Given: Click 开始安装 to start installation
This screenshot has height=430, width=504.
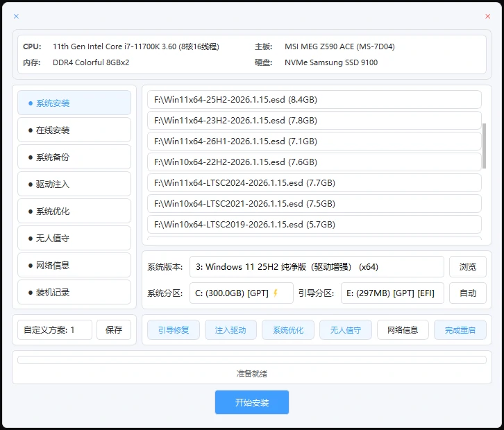Looking at the screenshot, I should pyautogui.click(x=252, y=402).
